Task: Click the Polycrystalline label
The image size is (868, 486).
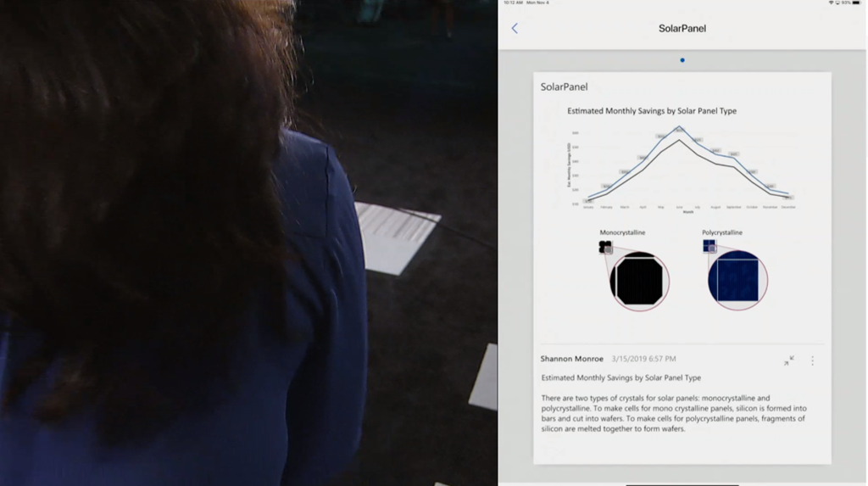Action: (x=722, y=232)
